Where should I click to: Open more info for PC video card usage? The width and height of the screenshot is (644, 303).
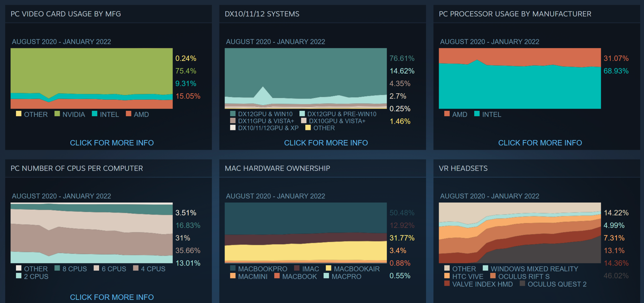[112, 143]
